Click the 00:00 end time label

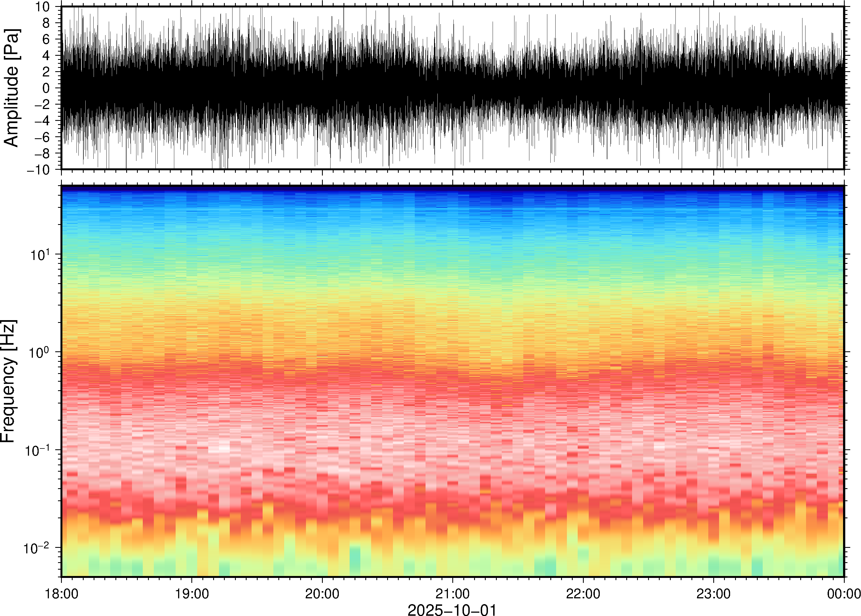click(844, 594)
